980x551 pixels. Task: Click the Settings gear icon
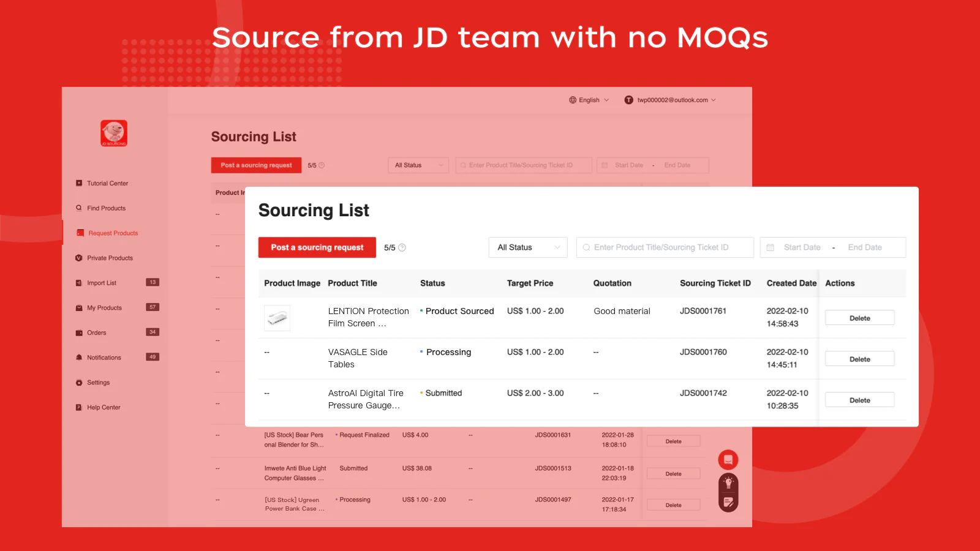pyautogui.click(x=79, y=383)
